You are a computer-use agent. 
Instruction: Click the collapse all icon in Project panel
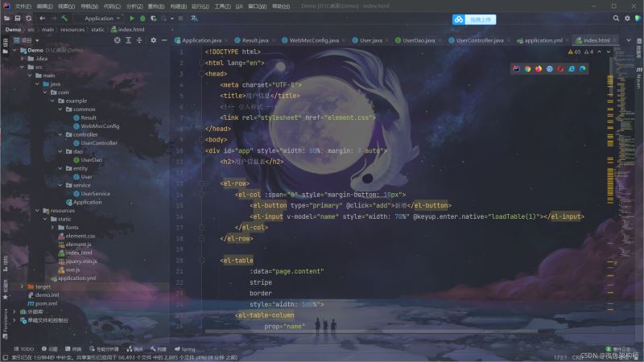139,40
